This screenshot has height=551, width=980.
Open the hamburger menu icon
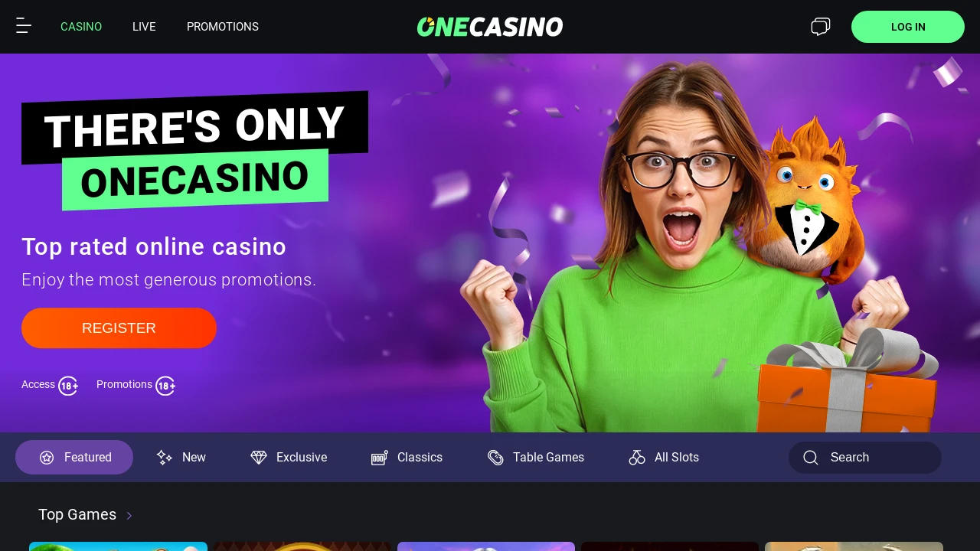pos(24,26)
